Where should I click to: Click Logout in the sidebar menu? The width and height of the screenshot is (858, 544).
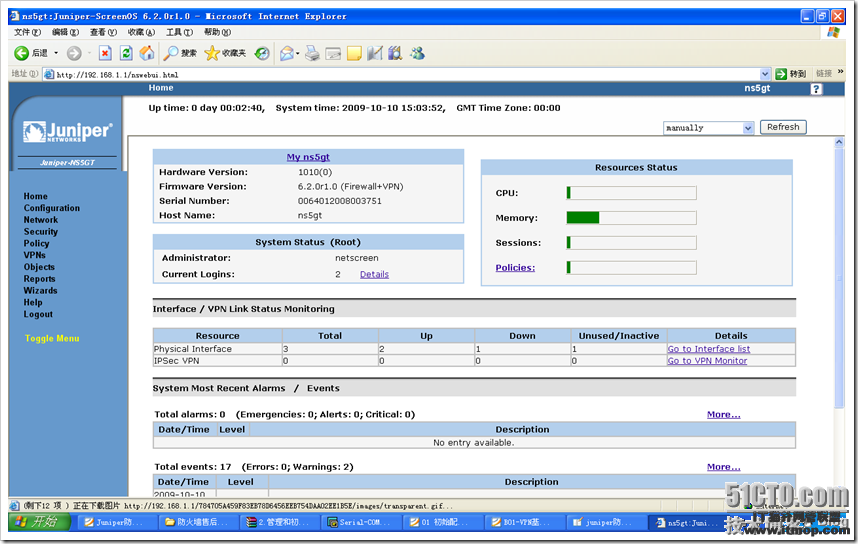(38, 314)
